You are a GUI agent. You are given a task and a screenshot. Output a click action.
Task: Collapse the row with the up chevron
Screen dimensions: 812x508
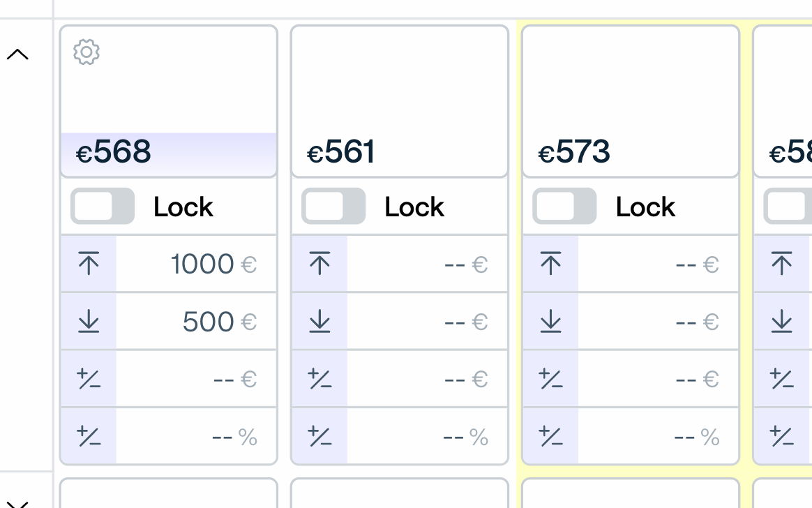point(17,54)
